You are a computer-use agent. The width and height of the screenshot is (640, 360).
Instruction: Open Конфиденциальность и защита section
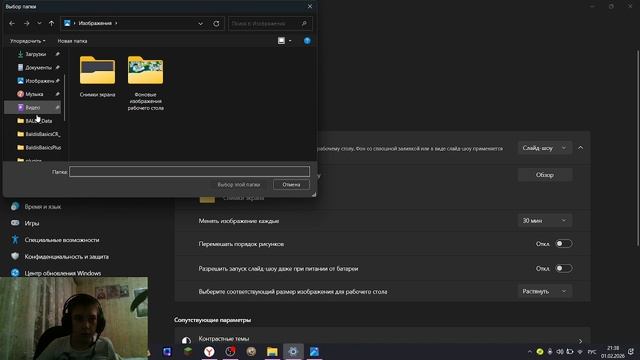pyautogui.click(x=67, y=257)
